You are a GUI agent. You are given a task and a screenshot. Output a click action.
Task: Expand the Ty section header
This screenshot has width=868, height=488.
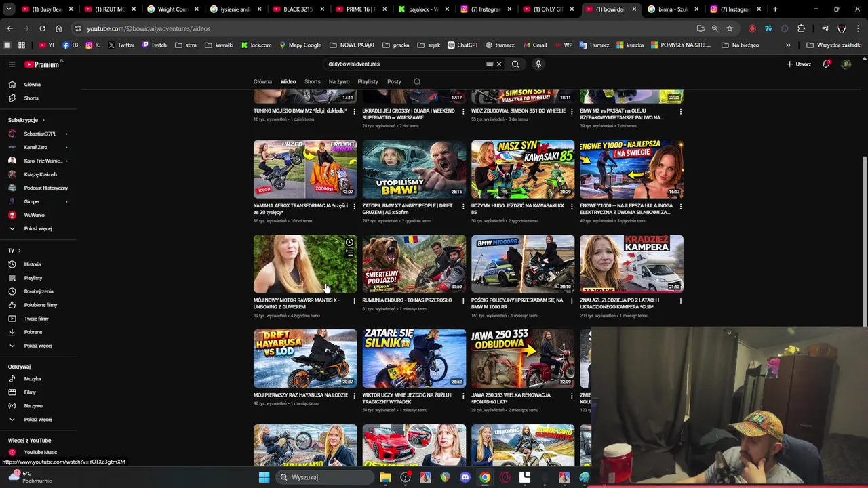(x=14, y=251)
